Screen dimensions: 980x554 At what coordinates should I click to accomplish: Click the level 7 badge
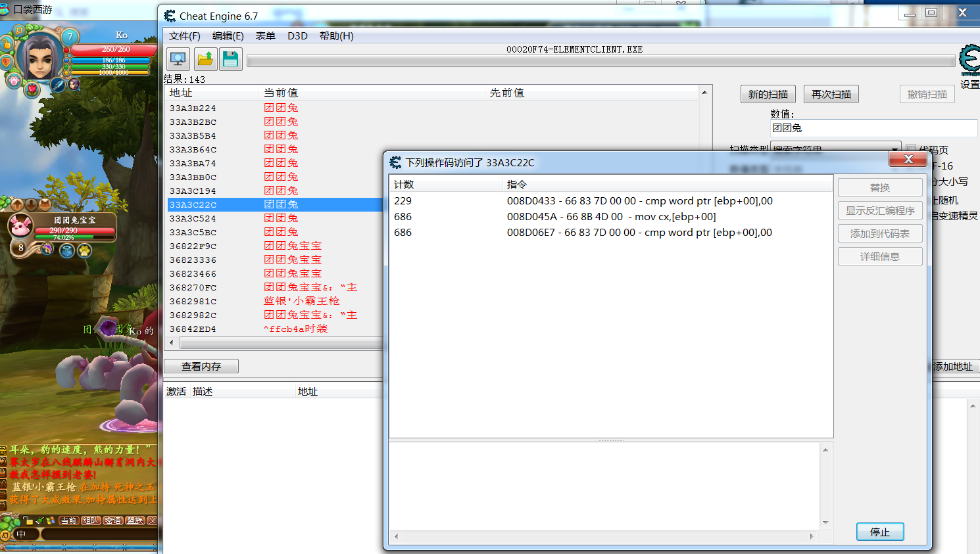(70, 37)
